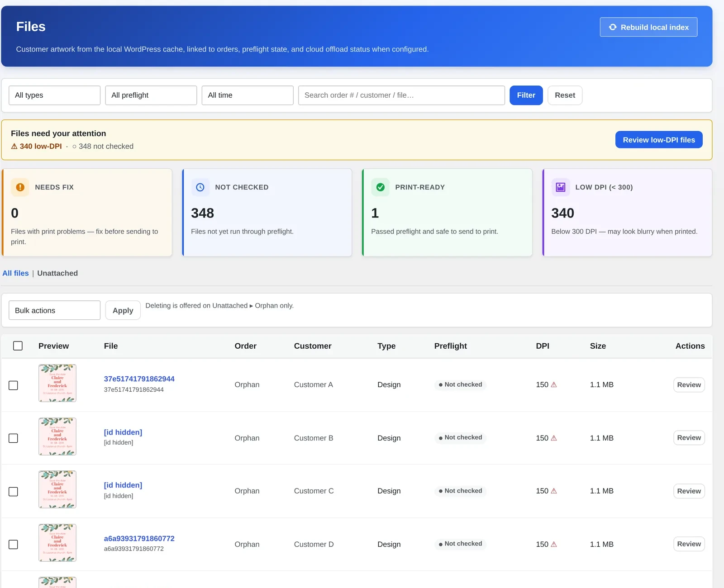Open file link 37e51741791862944

(x=139, y=379)
